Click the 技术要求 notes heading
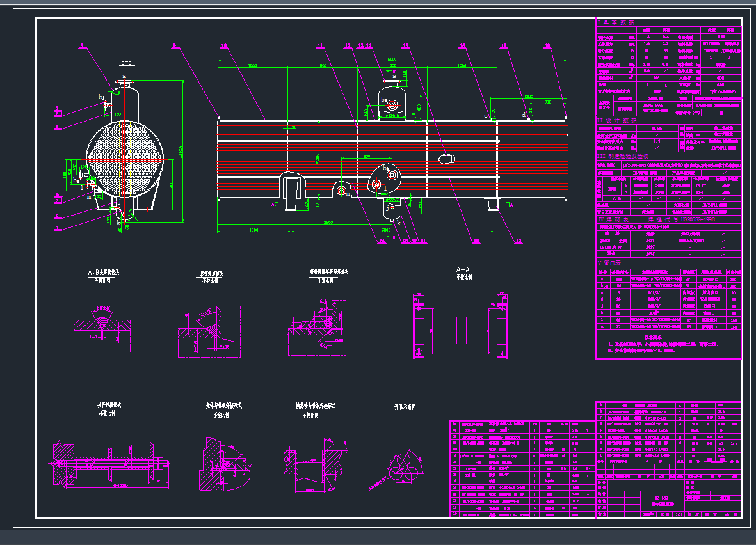The height and width of the screenshot is (545, 756). [654, 336]
